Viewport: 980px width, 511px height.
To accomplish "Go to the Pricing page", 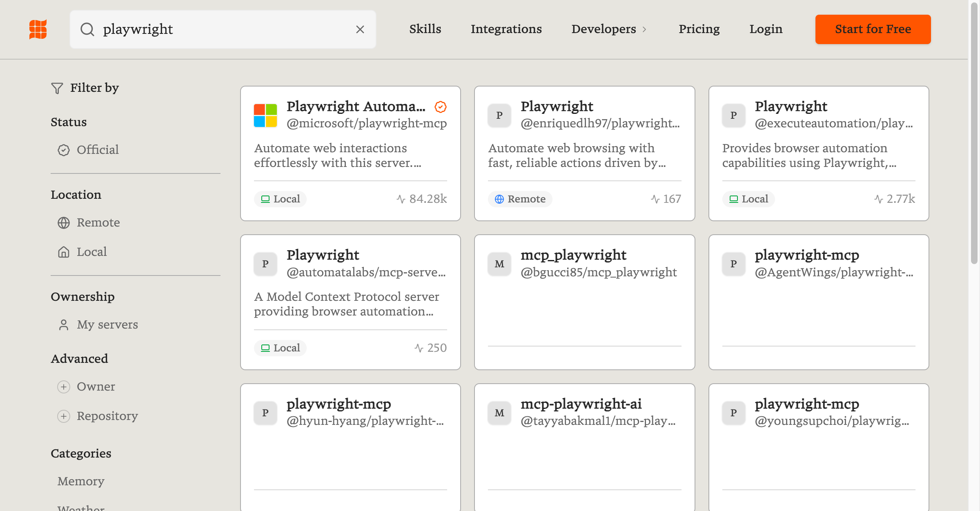I will pyautogui.click(x=699, y=29).
